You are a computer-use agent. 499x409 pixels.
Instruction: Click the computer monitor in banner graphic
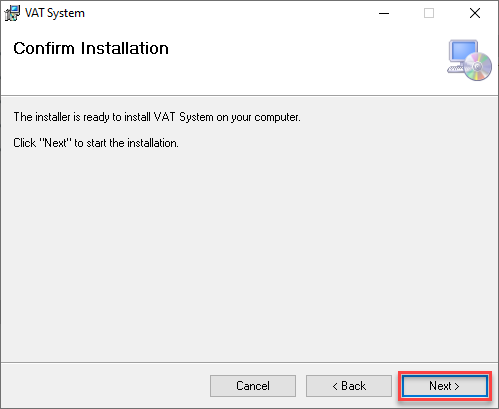point(463,52)
